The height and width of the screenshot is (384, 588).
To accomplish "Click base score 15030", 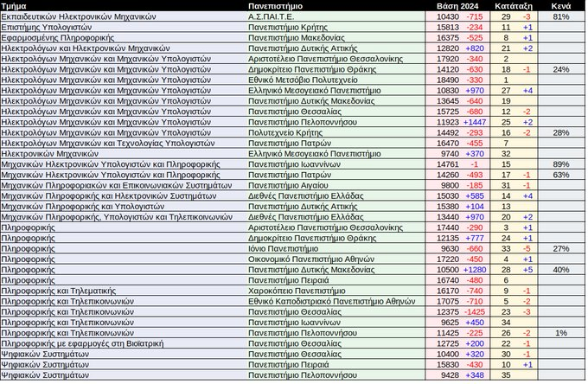I will coord(448,195).
